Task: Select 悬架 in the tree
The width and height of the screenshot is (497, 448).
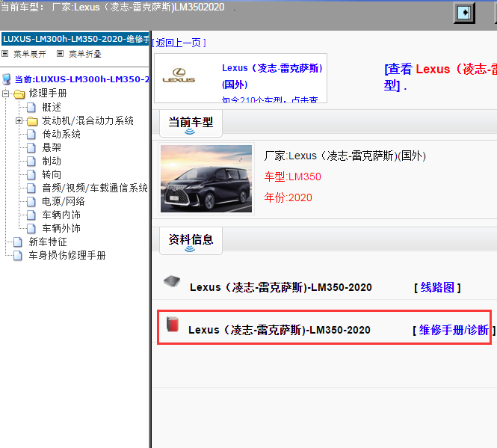Action: click(x=52, y=148)
